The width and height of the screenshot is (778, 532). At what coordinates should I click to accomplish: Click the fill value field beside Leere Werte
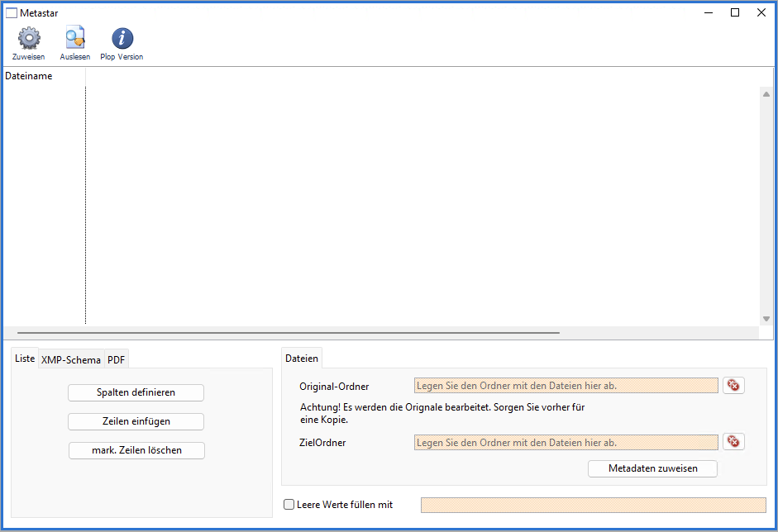point(593,505)
